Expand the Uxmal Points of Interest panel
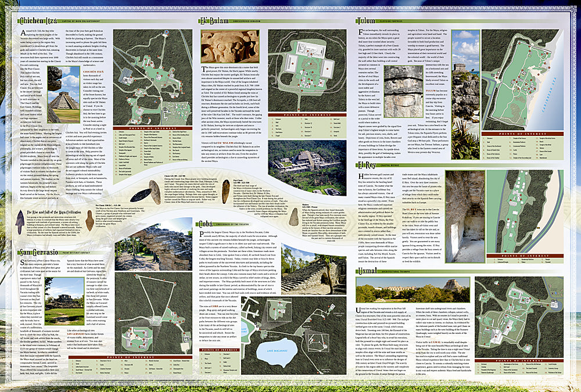The height and width of the screenshot is (392, 581). pyautogui.click(x=519, y=359)
